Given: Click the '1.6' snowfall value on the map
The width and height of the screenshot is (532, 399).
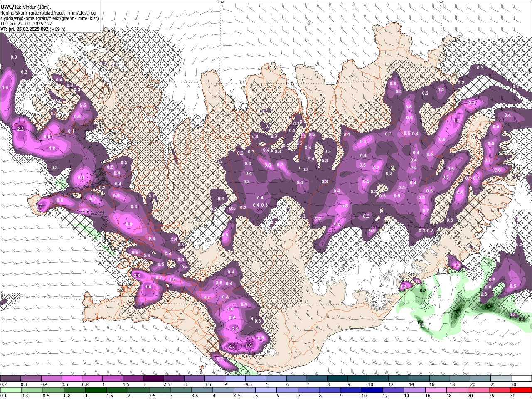Looking at the screenshot, I should pos(148,287).
